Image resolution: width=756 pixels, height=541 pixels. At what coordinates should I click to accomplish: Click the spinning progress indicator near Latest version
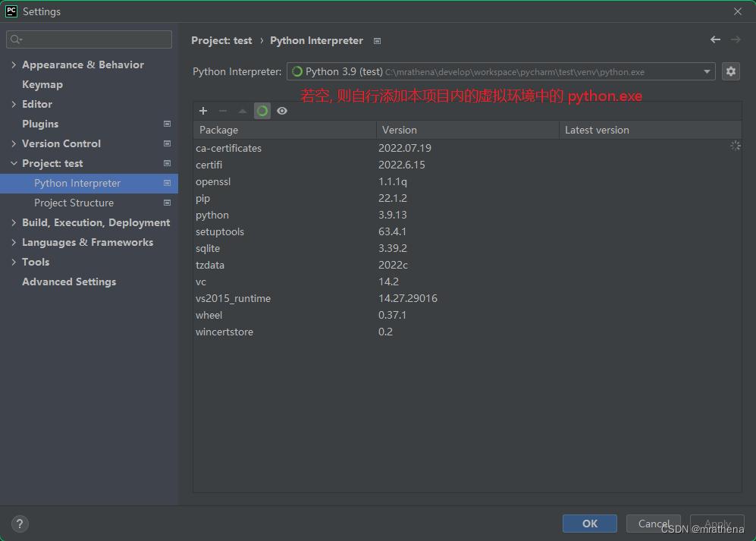735,146
